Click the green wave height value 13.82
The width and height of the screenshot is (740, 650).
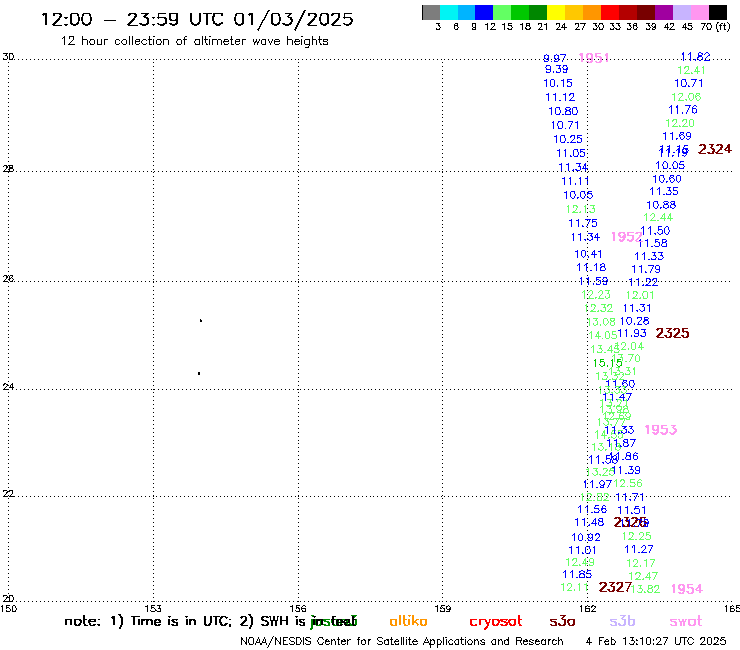tap(645, 589)
